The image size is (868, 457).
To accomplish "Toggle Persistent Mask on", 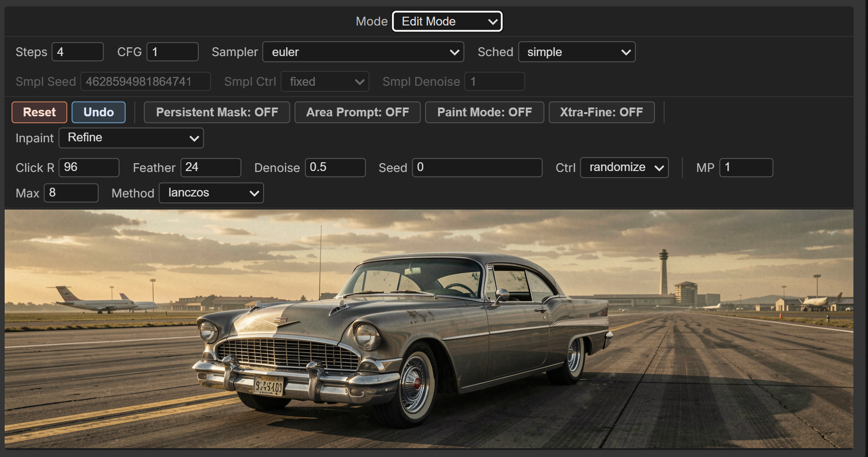I will pyautogui.click(x=217, y=112).
